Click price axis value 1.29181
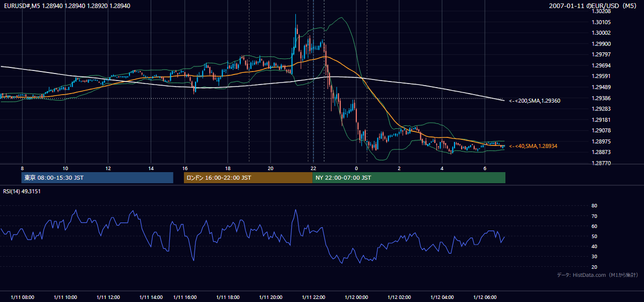Screen dimensions: 644x302 [602, 120]
